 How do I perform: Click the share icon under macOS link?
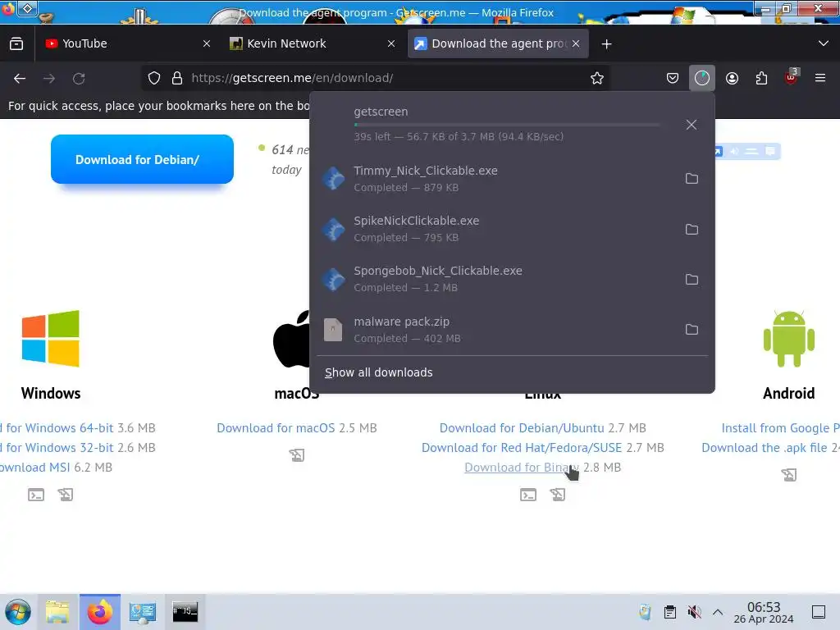297,455
